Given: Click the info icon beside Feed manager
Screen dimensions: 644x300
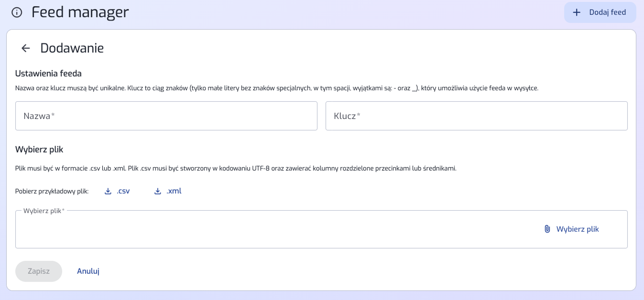Looking at the screenshot, I should [17, 12].
